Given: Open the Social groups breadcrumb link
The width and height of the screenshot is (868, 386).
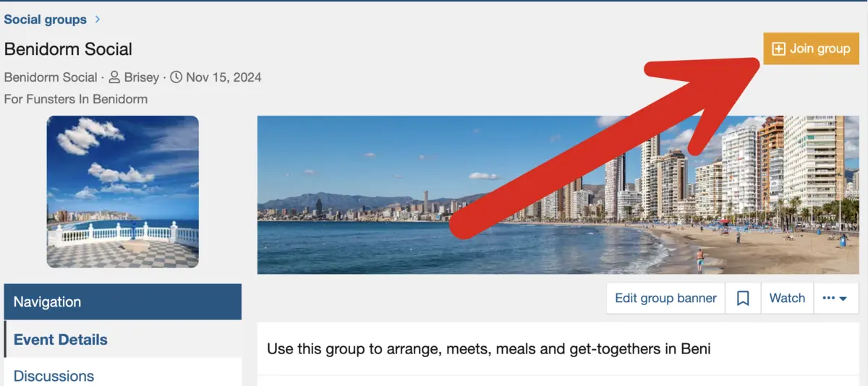Looking at the screenshot, I should [45, 20].
